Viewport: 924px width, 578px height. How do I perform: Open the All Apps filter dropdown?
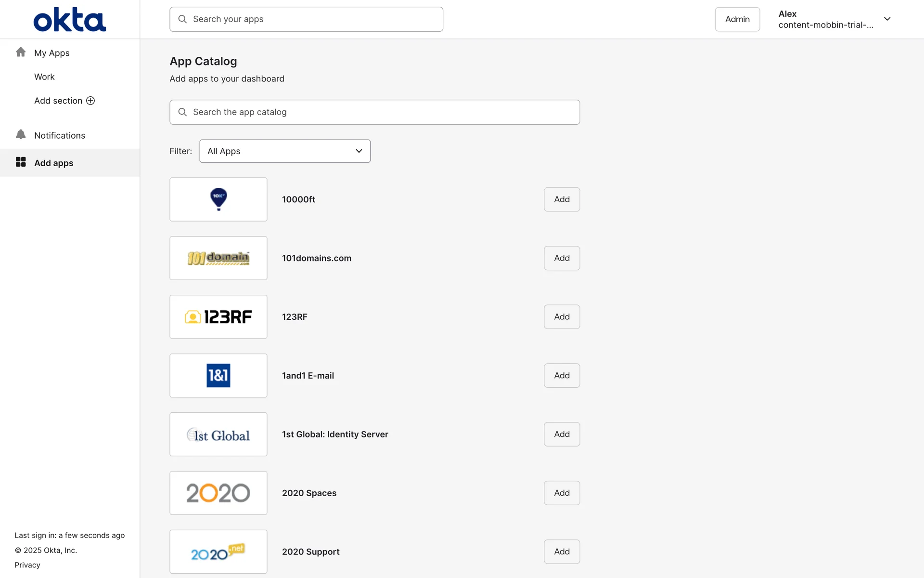point(284,151)
